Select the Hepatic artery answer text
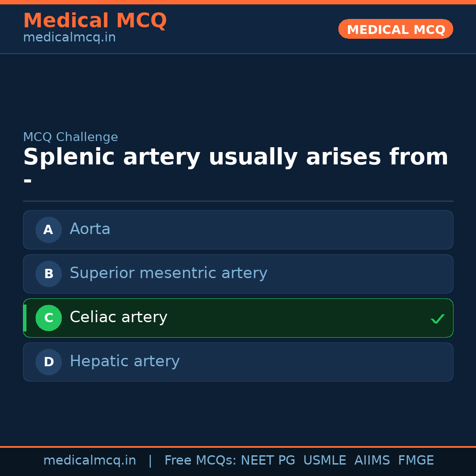The height and width of the screenshot is (476, 476). (125, 361)
